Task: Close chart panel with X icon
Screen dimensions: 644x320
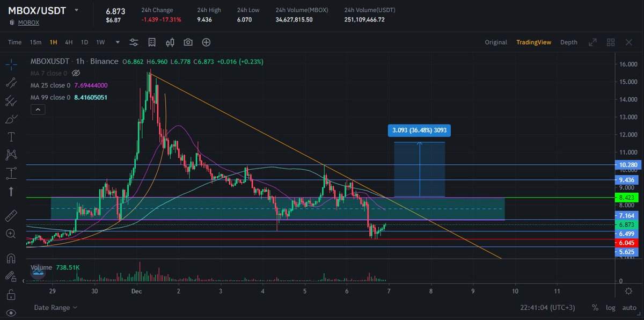Action: (628, 42)
